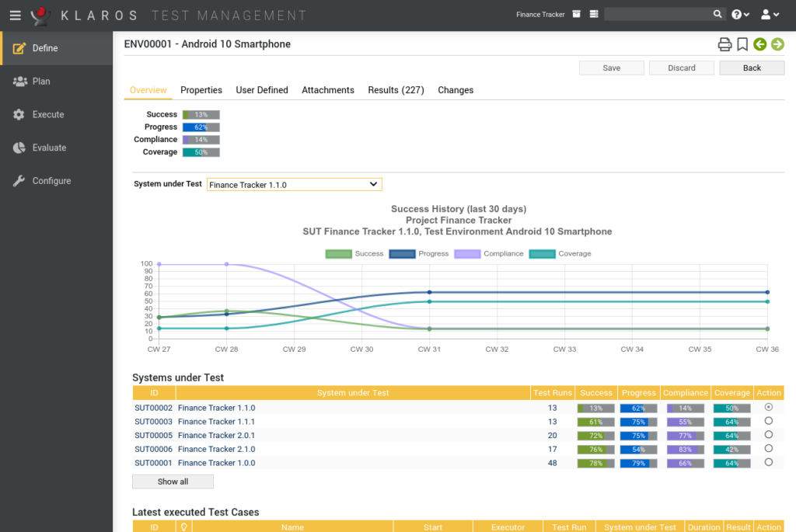Open SUT00003 link

153,422
